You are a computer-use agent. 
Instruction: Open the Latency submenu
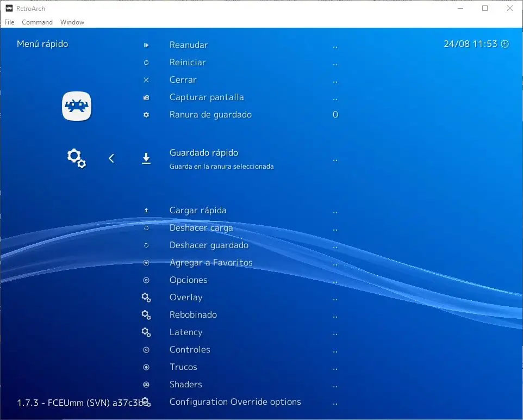click(x=186, y=332)
